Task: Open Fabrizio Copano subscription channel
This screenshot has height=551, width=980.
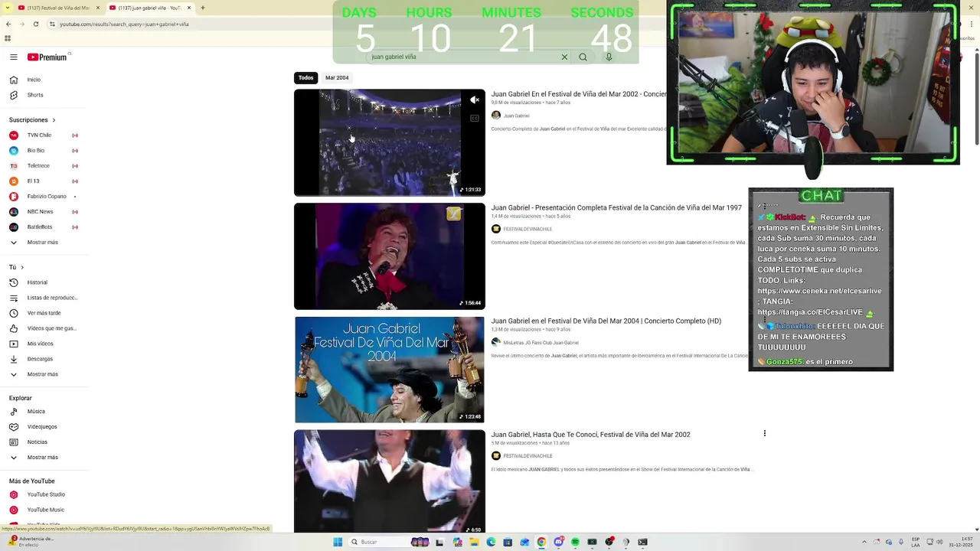Action: pos(47,197)
